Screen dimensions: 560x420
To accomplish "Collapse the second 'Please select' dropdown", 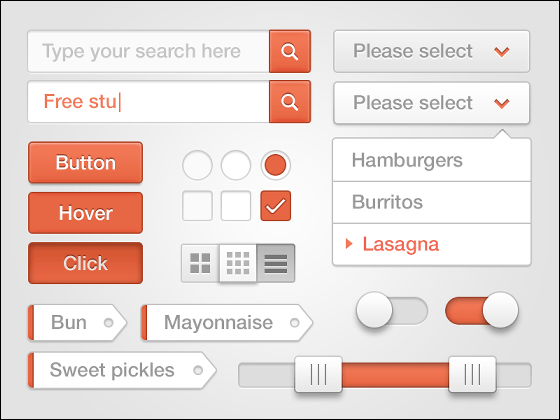I will (x=431, y=103).
